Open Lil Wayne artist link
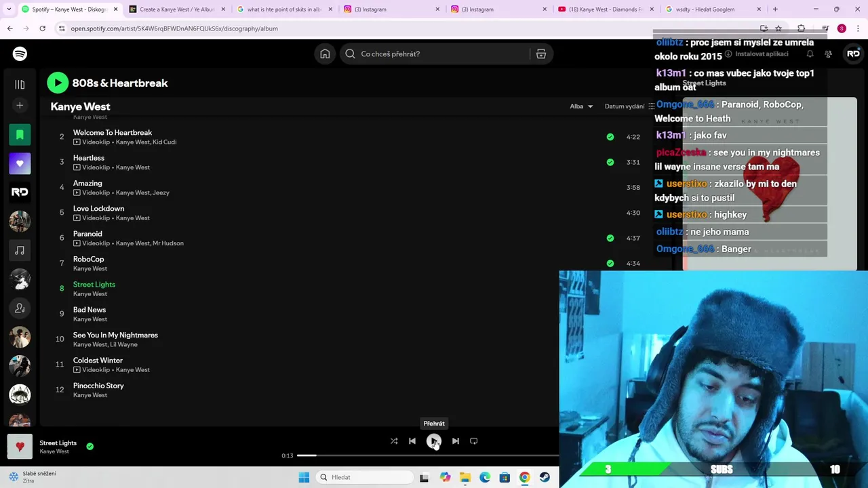Image resolution: width=868 pixels, height=488 pixels. point(124,344)
